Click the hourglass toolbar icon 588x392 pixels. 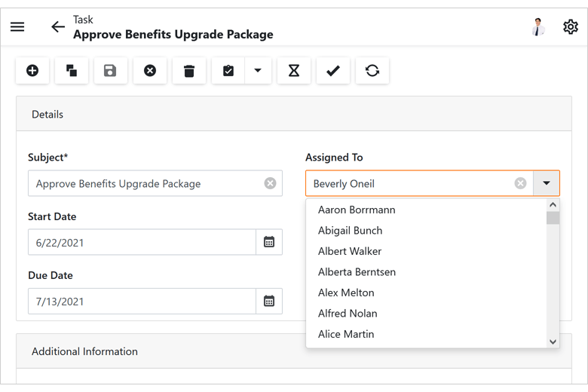[x=294, y=71]
